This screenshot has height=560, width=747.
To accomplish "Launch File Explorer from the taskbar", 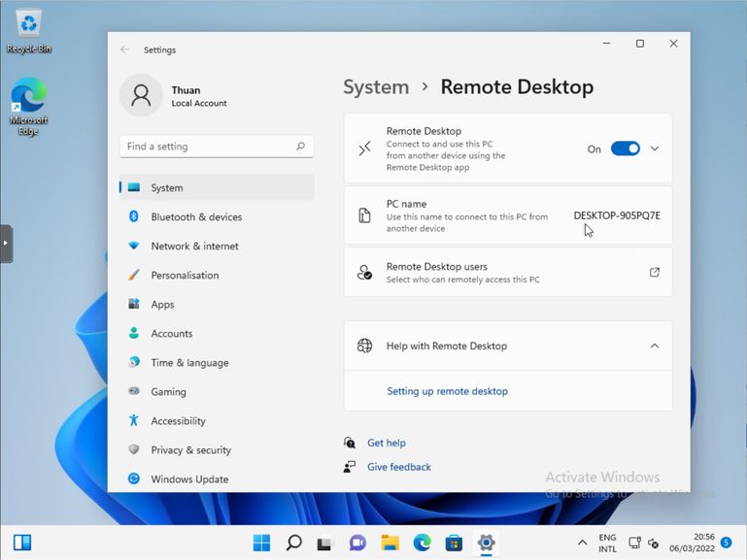I will [390, 543].
